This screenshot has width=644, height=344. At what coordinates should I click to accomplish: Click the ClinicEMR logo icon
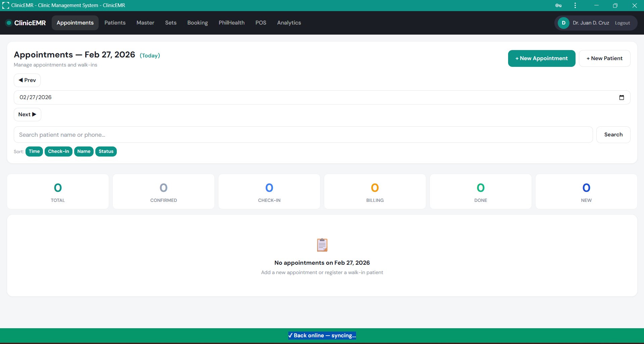[8, 23]
